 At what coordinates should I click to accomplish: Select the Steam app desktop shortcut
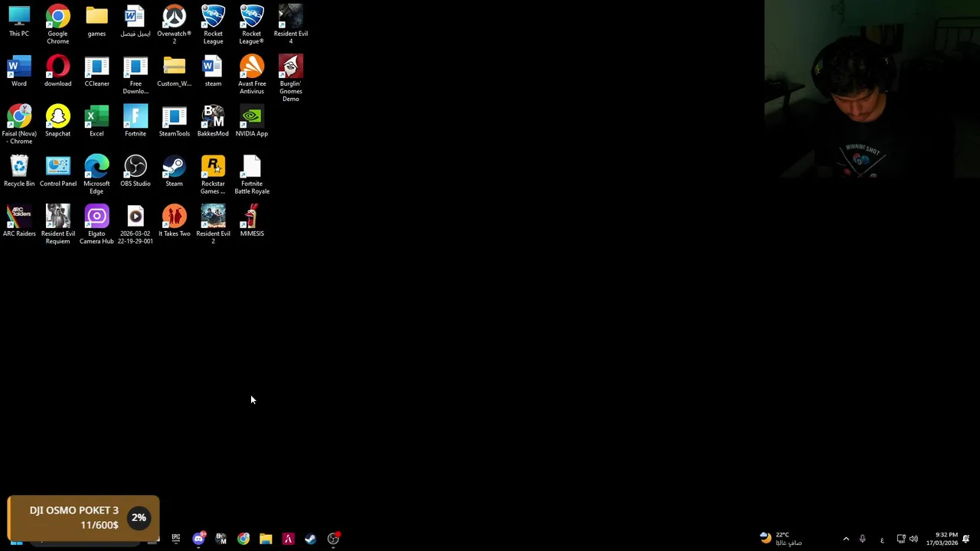pos(174,171)
